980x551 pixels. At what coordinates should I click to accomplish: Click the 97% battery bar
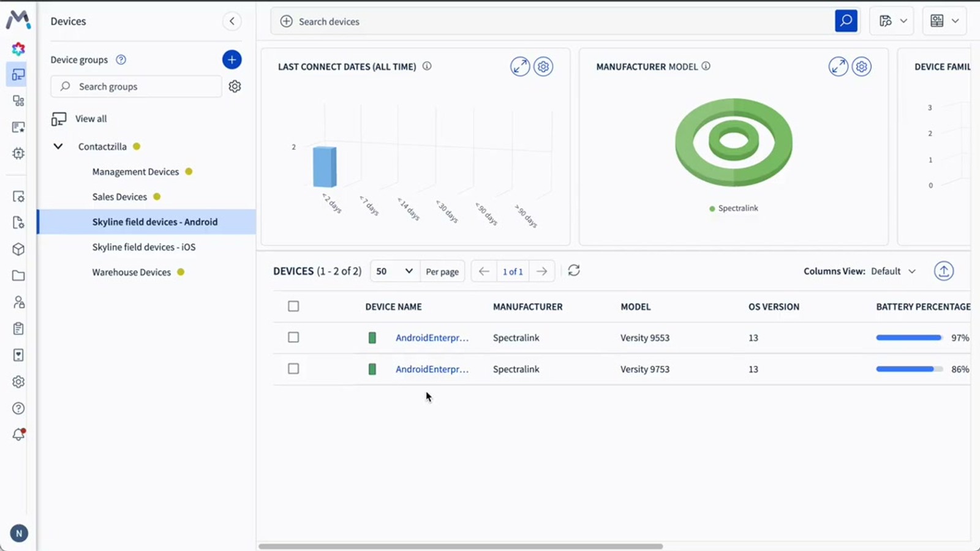click(x=910, y=337)
